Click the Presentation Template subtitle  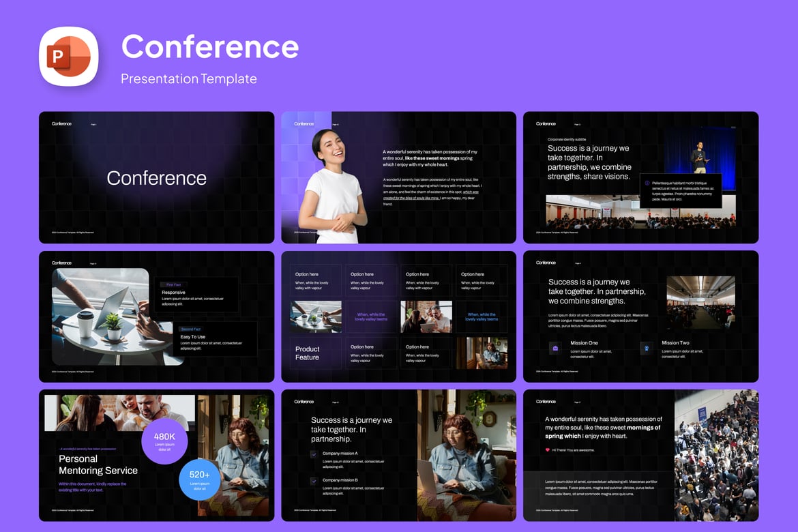coord(189,79)
